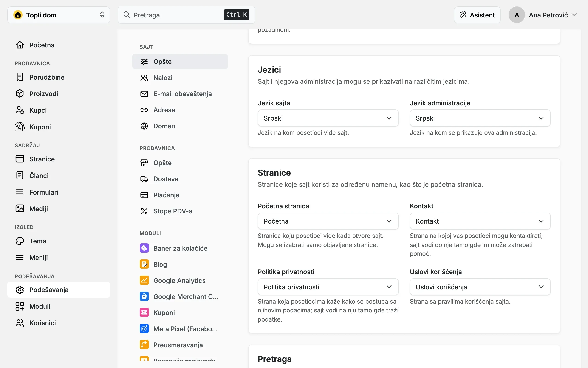588x368 pixels.
Task: Click the Pretraga search field
Action: pos(186,15)
